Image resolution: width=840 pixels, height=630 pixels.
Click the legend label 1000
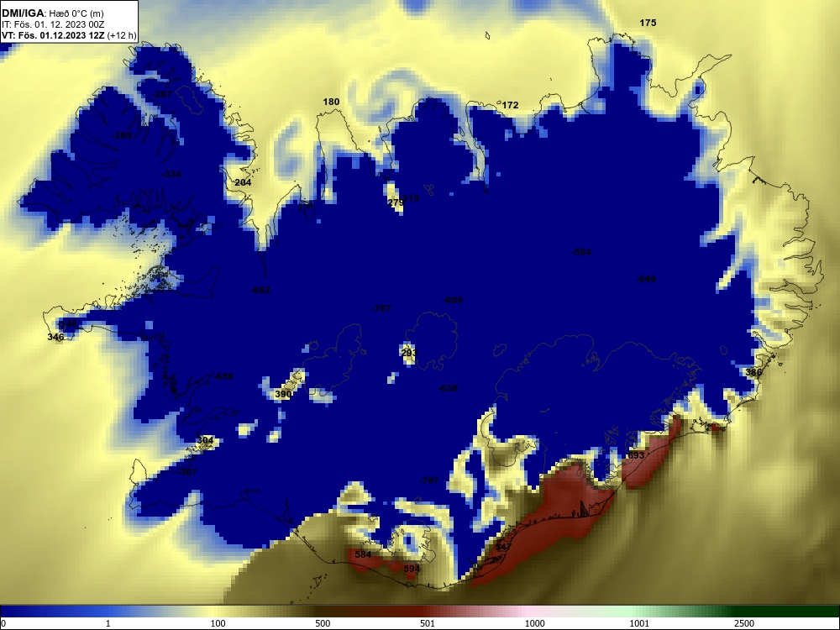pos(534,623)
